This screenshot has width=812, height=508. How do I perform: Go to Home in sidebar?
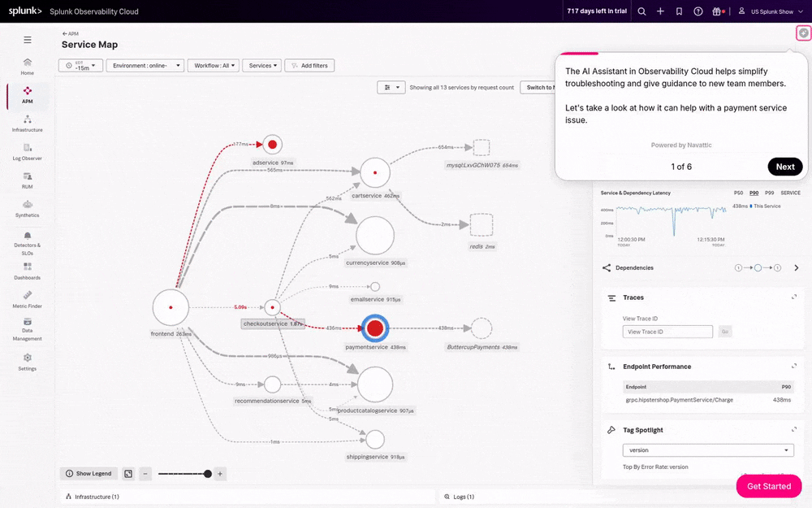pos(28,67)
